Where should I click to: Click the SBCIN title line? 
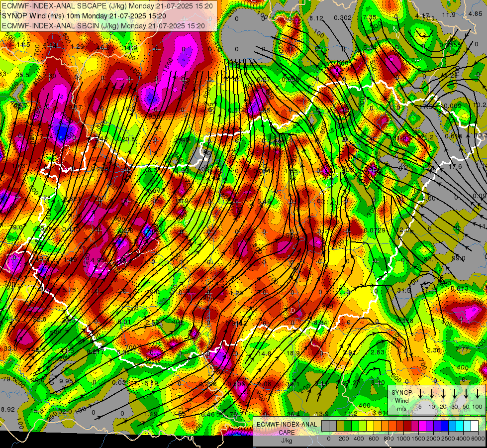pos(103,26)
